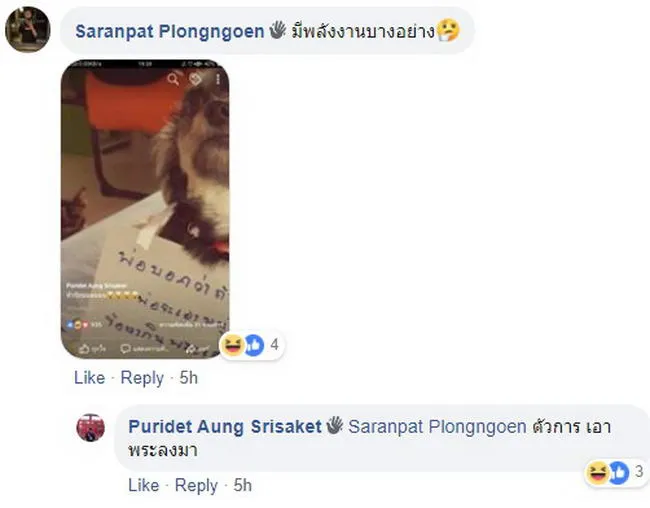This screenshot has height=508, width=650.
Task: Click the three-dot menu in the photo
Action: point(218,79)
